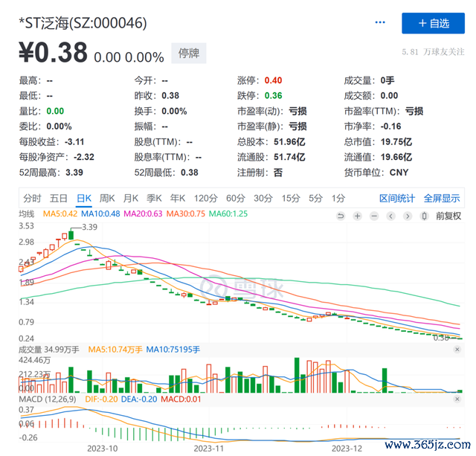The height and width of the screenshot is (456, 476).
Task: Click the MACD:0.01 value
Action: [181, 399]
